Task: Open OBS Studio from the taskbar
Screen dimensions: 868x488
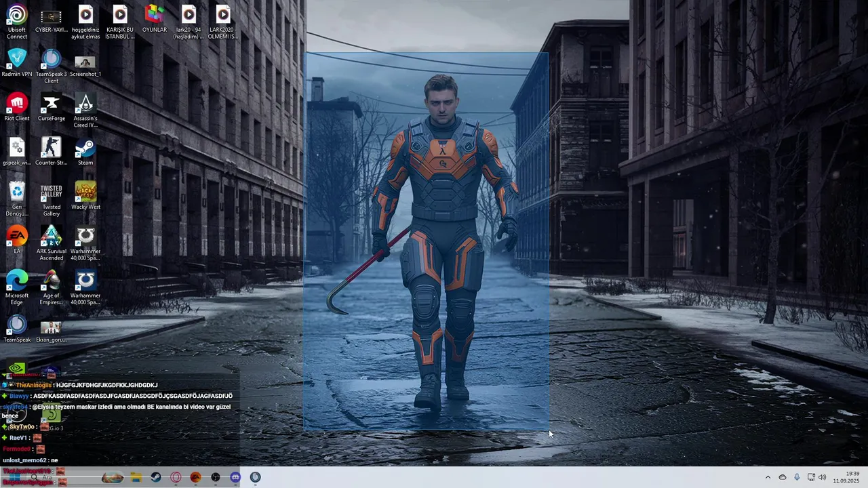Action: click(x=216, y=477)
